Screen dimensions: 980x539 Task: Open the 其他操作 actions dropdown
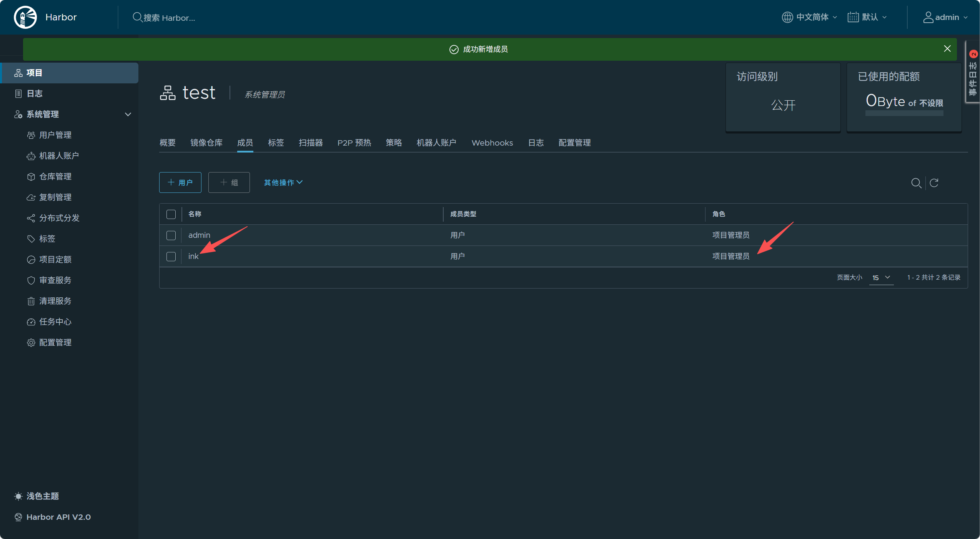[x=283, y=182]
